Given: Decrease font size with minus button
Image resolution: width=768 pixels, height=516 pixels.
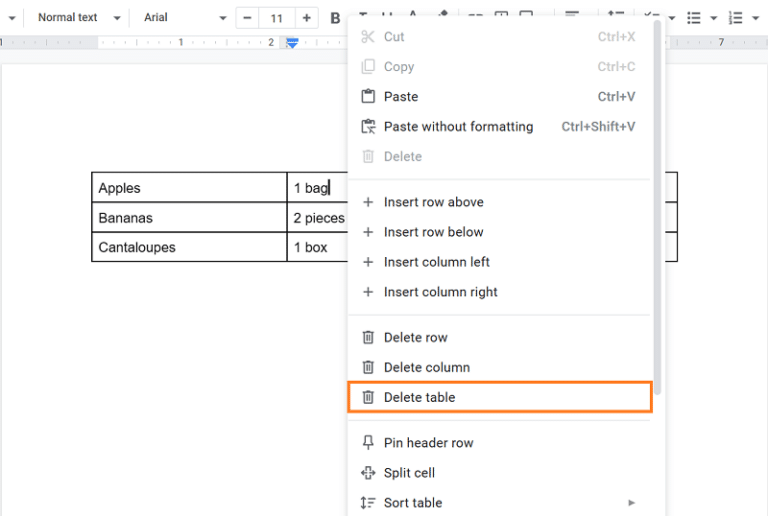Looking at the screenshot, I should (x=247, y=18).
